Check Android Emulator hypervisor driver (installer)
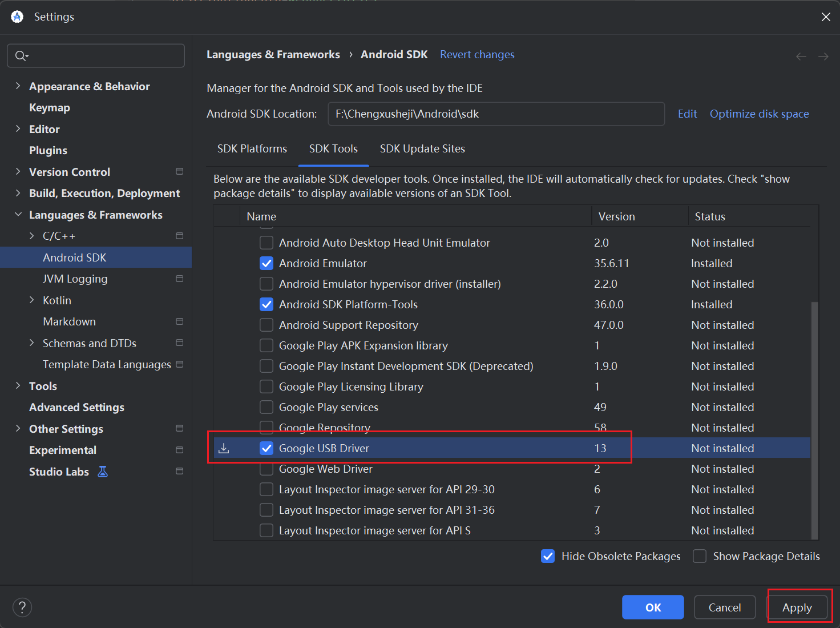 click(266, 284)
